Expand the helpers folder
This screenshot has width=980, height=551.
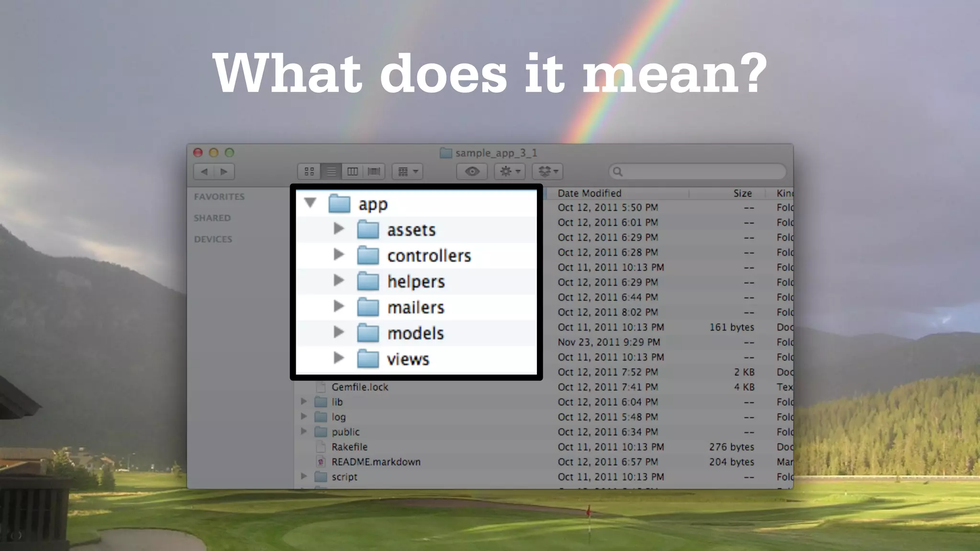tap(339, 280)
